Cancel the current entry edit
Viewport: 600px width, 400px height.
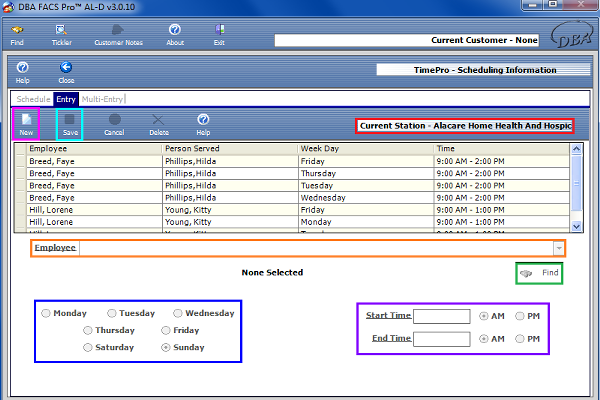114,125
